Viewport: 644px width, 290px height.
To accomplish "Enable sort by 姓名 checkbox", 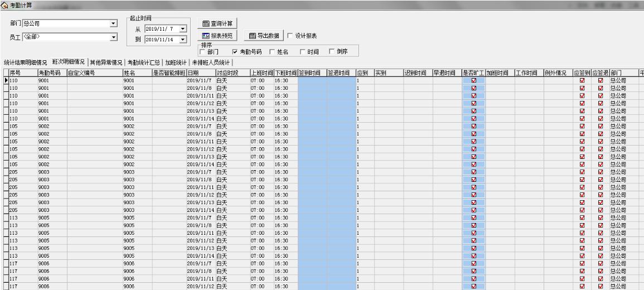I will click(x=272, y=52).
